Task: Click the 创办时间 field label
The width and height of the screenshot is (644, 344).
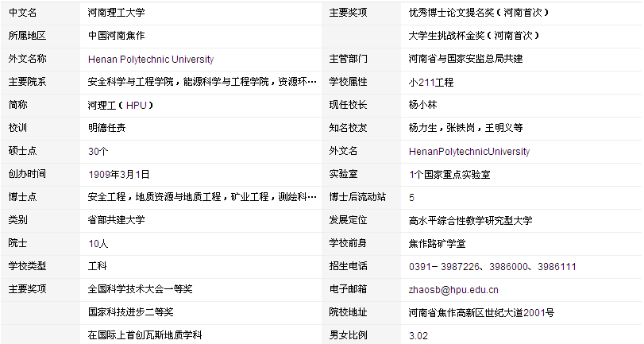Action: 27,174
